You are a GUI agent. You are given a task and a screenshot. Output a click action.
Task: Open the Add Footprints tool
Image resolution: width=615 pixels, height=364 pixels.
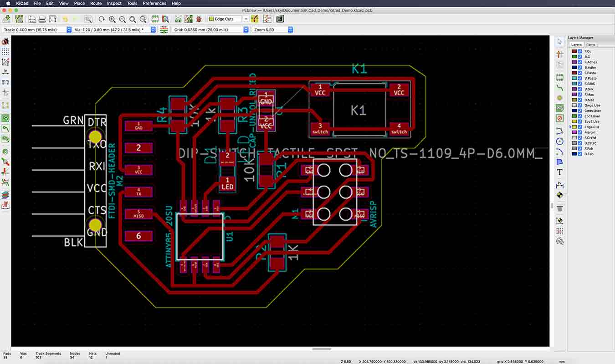pos(560,77)
